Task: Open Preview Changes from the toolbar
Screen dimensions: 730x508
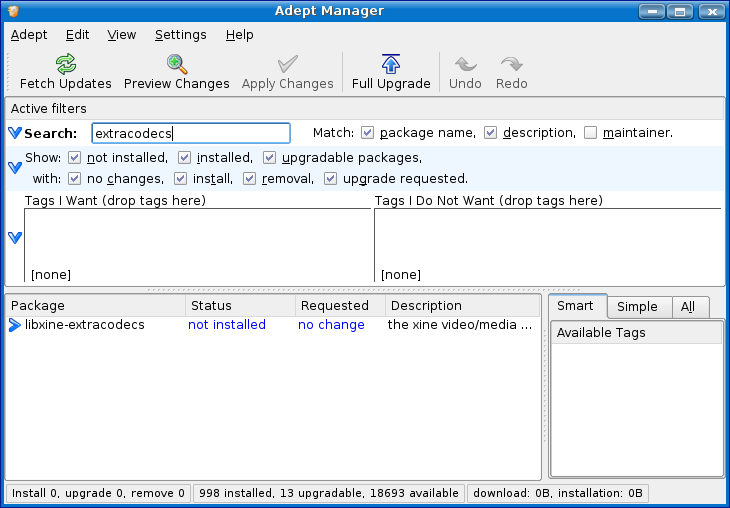Action: 176,72
